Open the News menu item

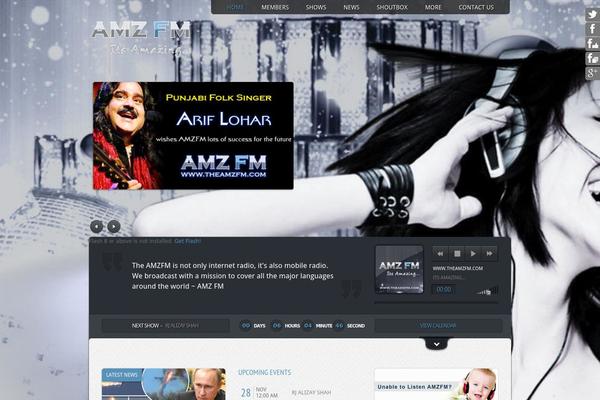(351, 7)
